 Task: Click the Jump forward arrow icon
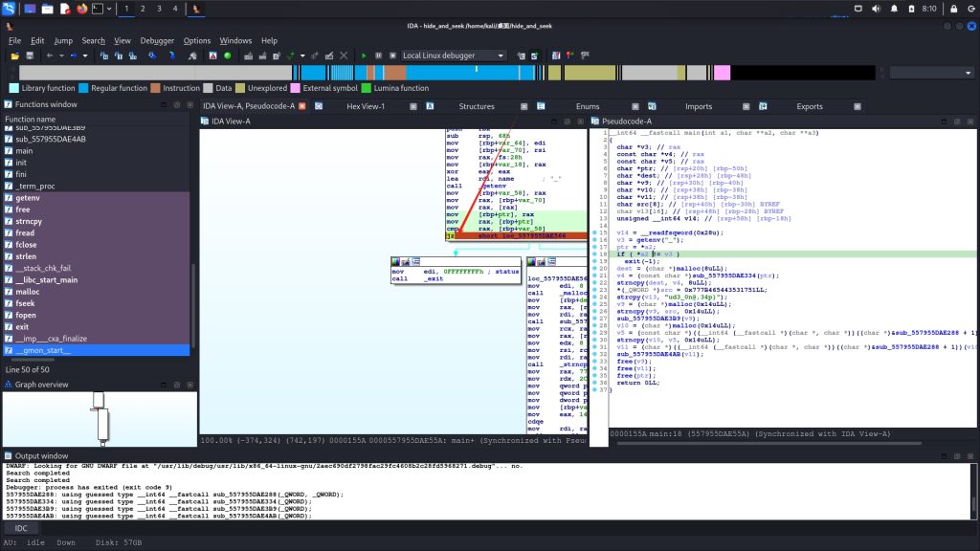pos(73,55)
